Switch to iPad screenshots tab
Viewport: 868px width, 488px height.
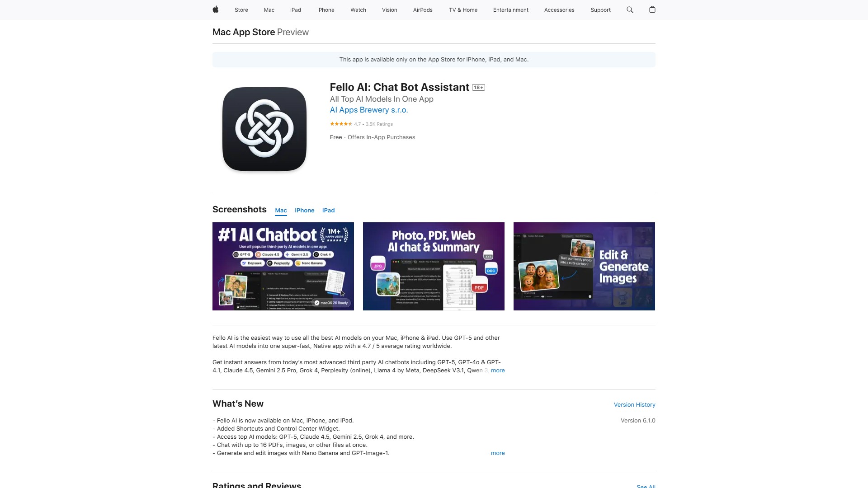328,211
